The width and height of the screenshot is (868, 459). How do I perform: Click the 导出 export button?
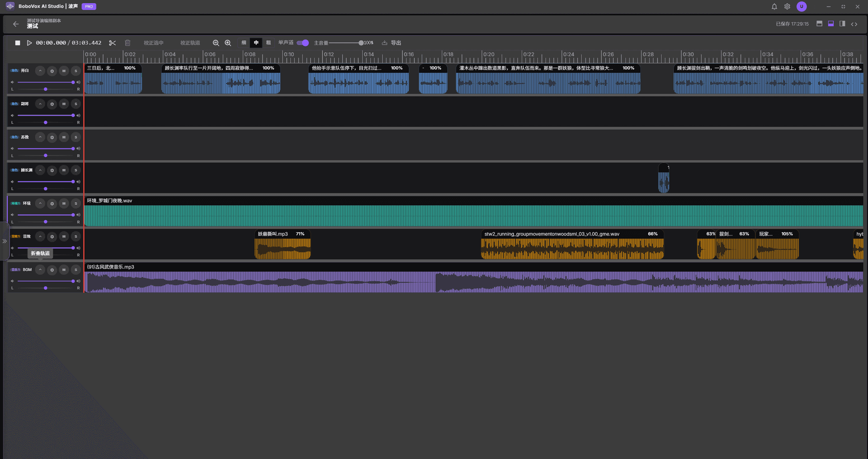(392, 43)
